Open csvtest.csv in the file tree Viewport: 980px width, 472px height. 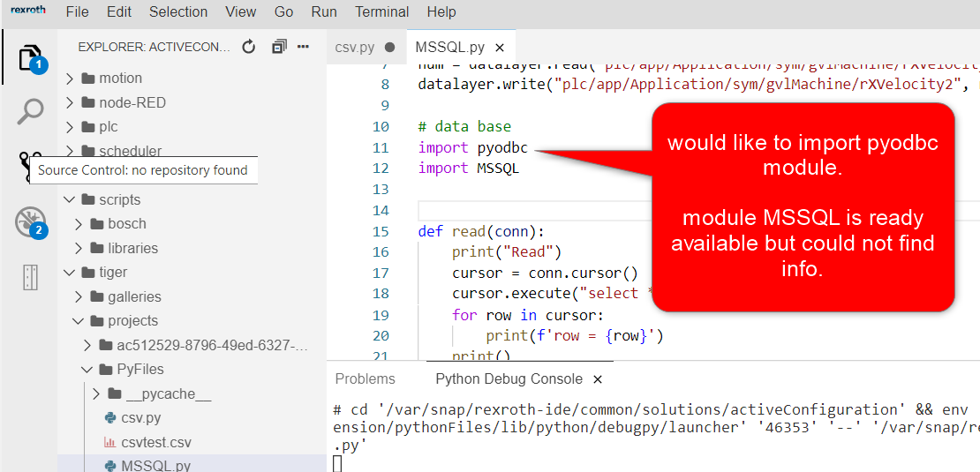click(x=156, y=442)
